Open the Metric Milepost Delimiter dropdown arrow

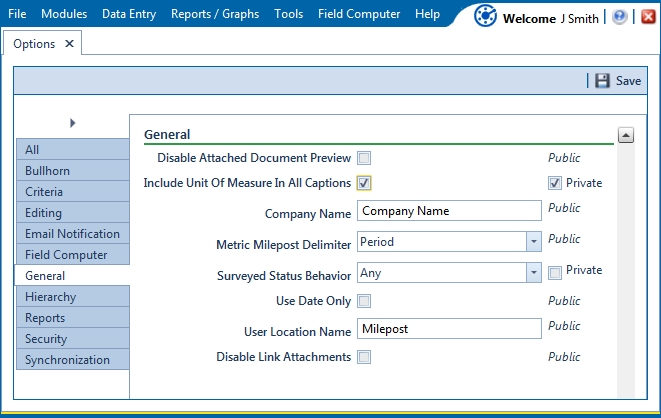534,241
